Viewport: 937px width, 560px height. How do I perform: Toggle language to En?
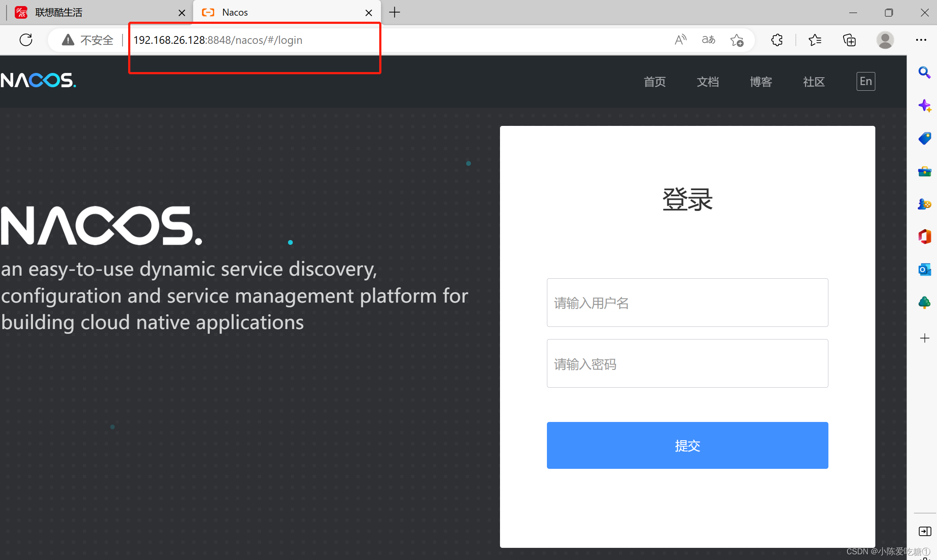865,81
